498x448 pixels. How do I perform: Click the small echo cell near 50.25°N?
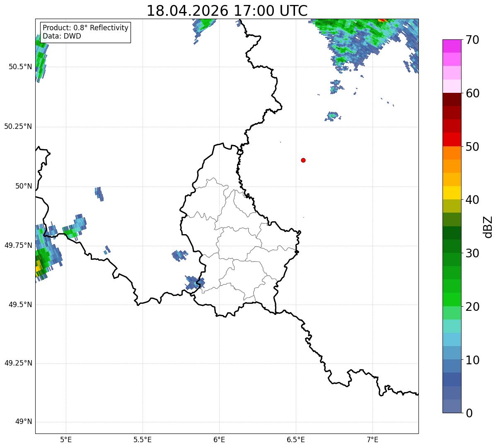(332, 116)
